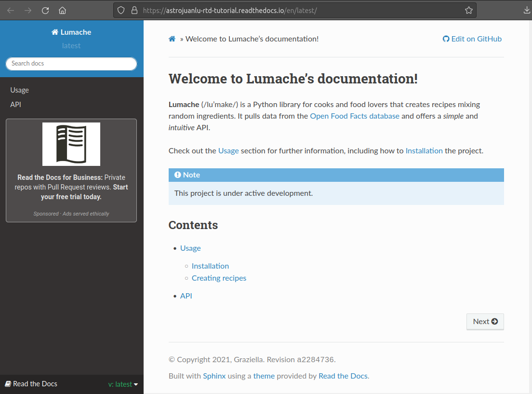Click inside the Search docs field
This screenshot has height=394, width=532.
pyautogui.click(x=71, y=63)
